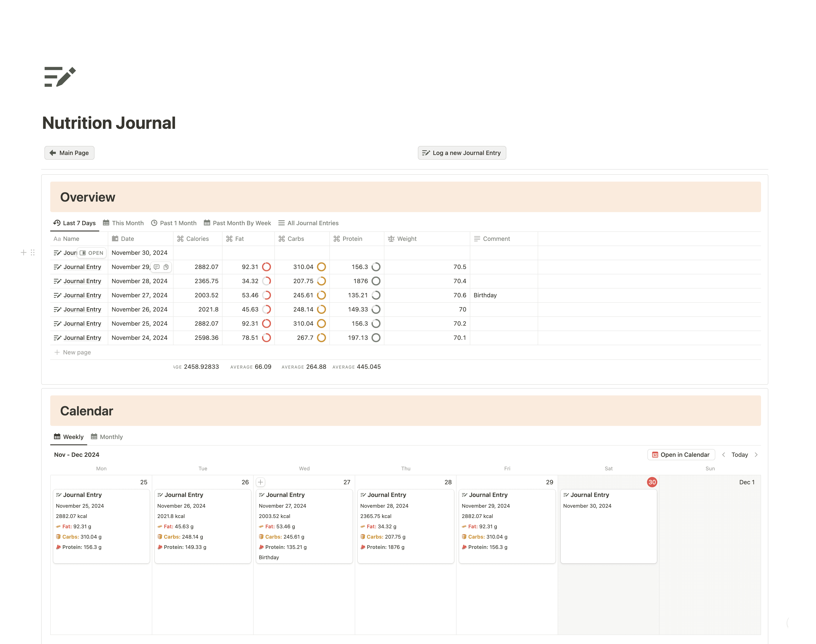The height and width of the screenshot is (644, 816).
Task: Navigate back using the Main Page button
Action: pyautogui.click(x=69, y=153)
